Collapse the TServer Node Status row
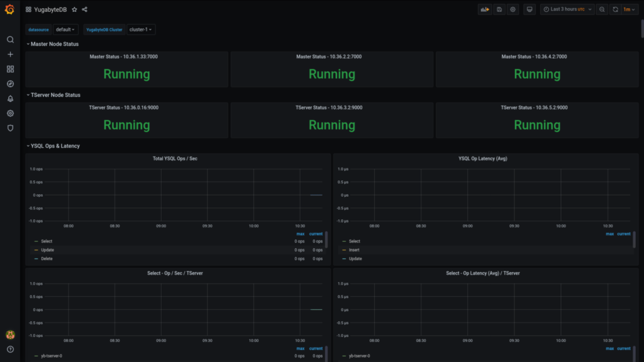Viewport: 644px width, 362px height. (53, 95)
